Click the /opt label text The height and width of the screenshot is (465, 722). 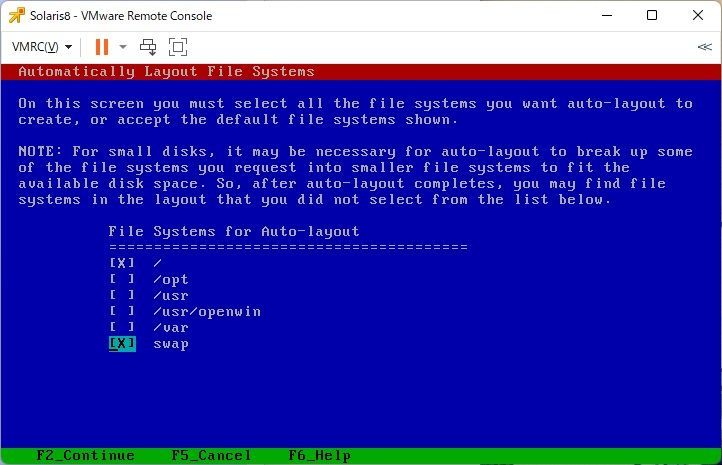(171, 279)
